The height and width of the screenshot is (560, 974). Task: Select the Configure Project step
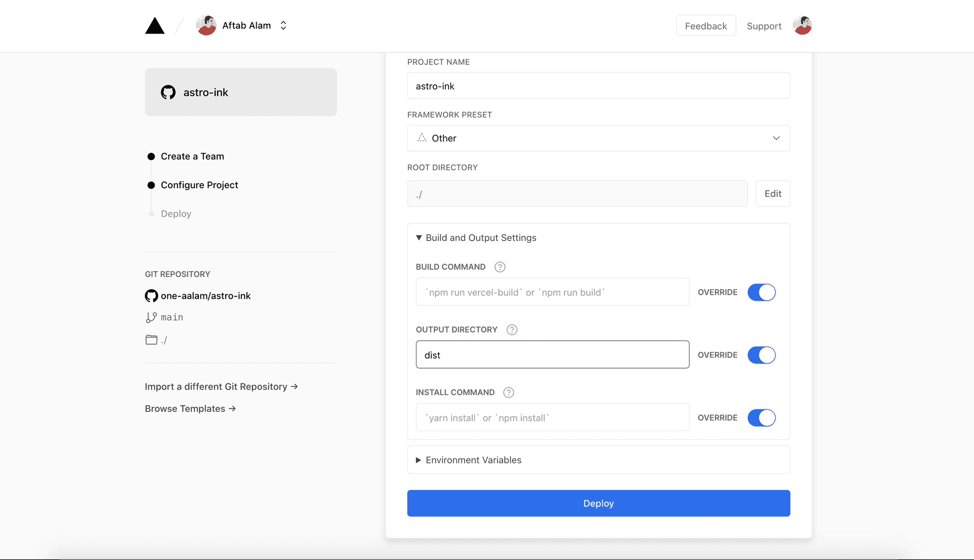(x=199, y=185)
